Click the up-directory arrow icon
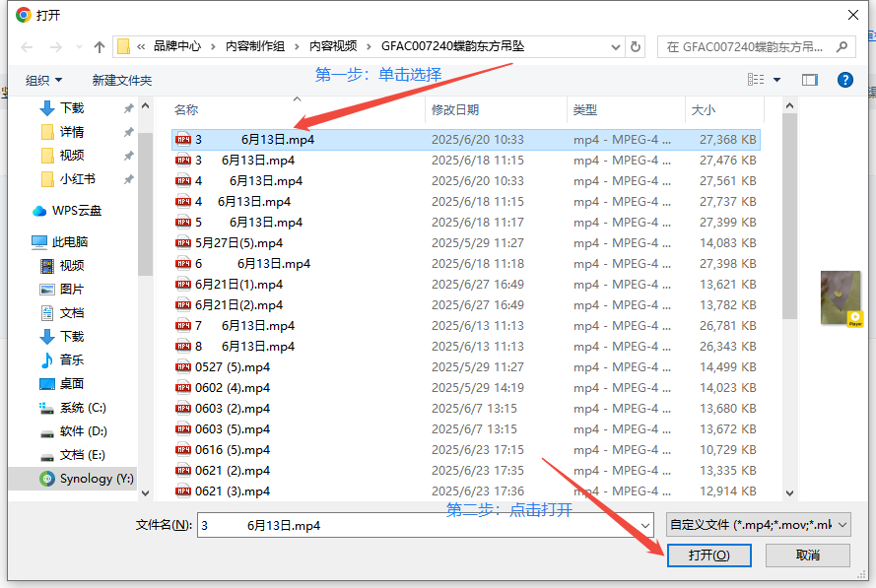876x588 pixels. [x=100, y=47]
